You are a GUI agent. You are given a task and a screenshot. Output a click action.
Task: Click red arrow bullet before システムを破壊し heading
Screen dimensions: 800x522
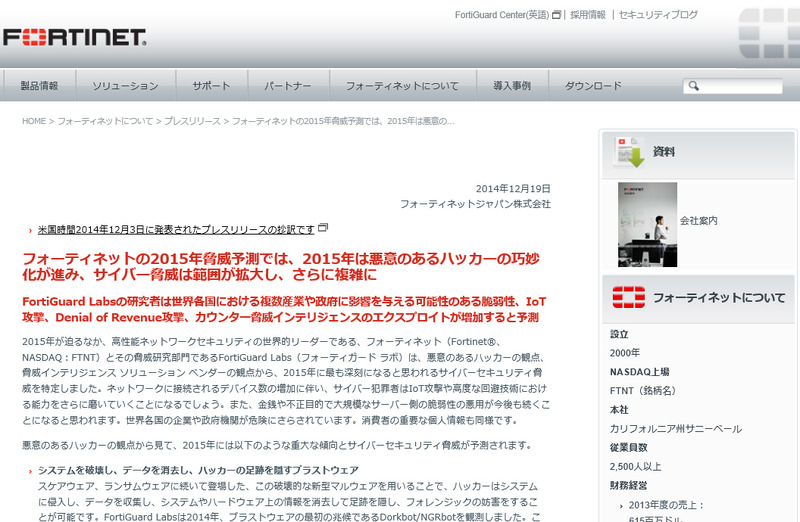(29, 471)
